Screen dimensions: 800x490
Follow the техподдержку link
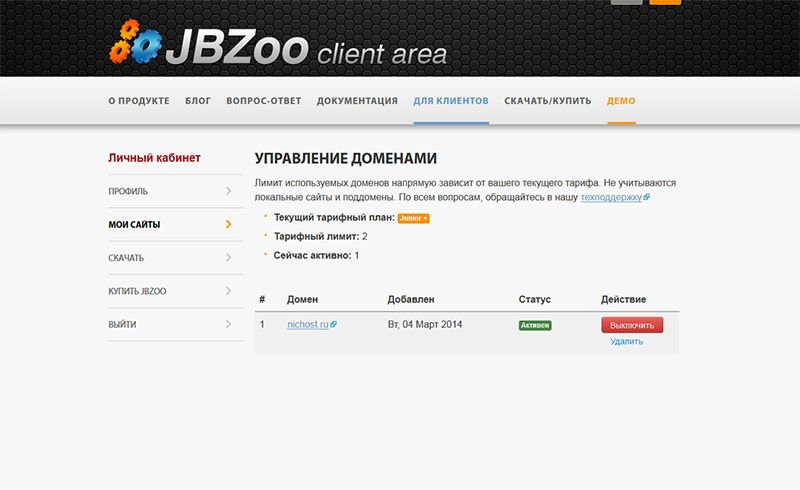[x=611, y=198]
